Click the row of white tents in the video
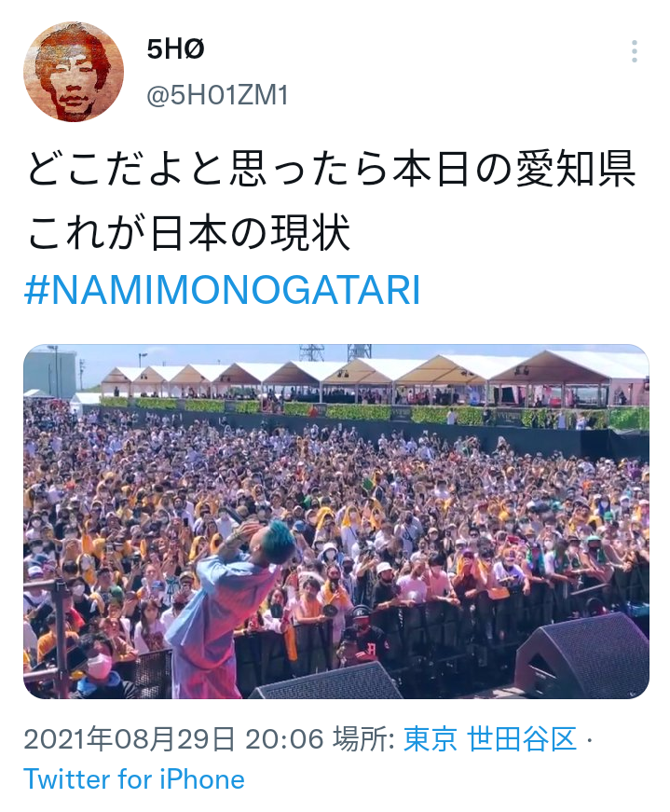This screenshot has height=812, width=670. [x=373, y=377]
